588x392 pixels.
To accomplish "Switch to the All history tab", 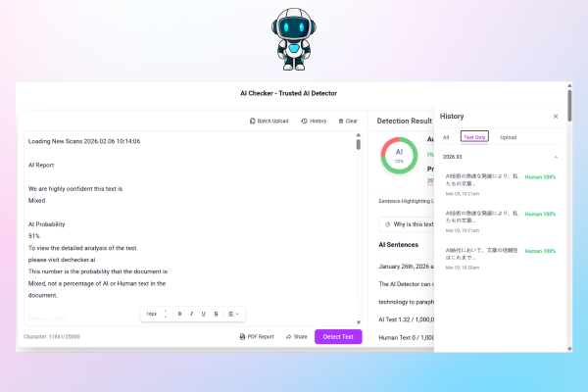I will click(446, 137).
